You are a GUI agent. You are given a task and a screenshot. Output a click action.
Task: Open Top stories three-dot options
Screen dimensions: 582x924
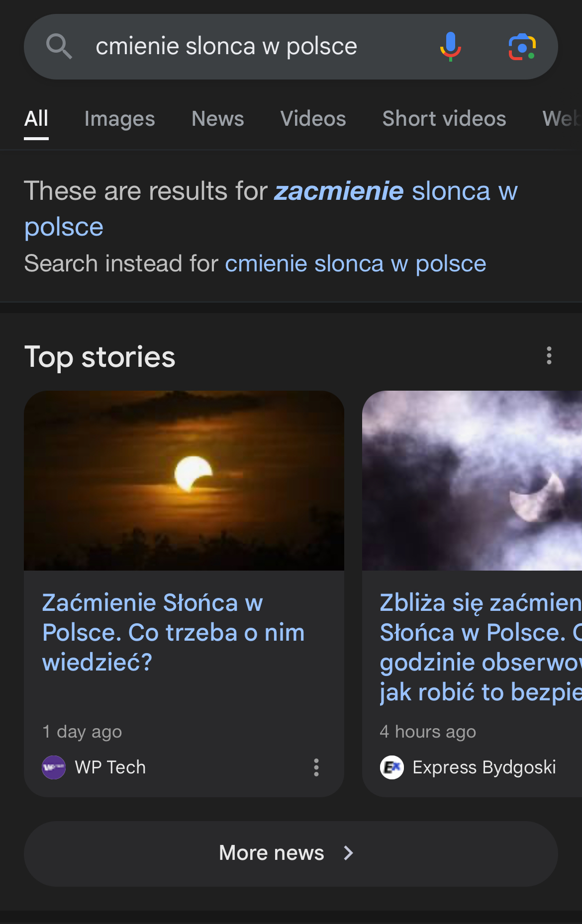pyautogui.click(x=549, y=356)
